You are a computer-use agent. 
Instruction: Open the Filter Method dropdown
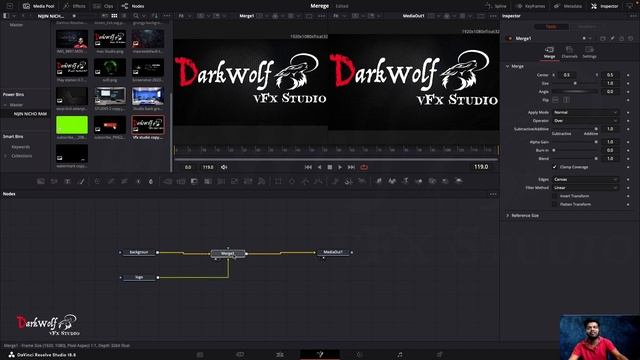click(x=585, y=188)
